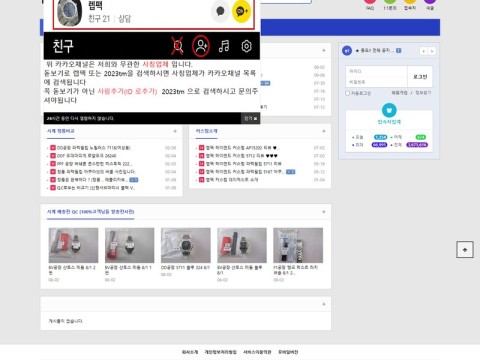Select '24시간 동안 다시 열람하지 않습니다' popup option

(x=80, y=118)
